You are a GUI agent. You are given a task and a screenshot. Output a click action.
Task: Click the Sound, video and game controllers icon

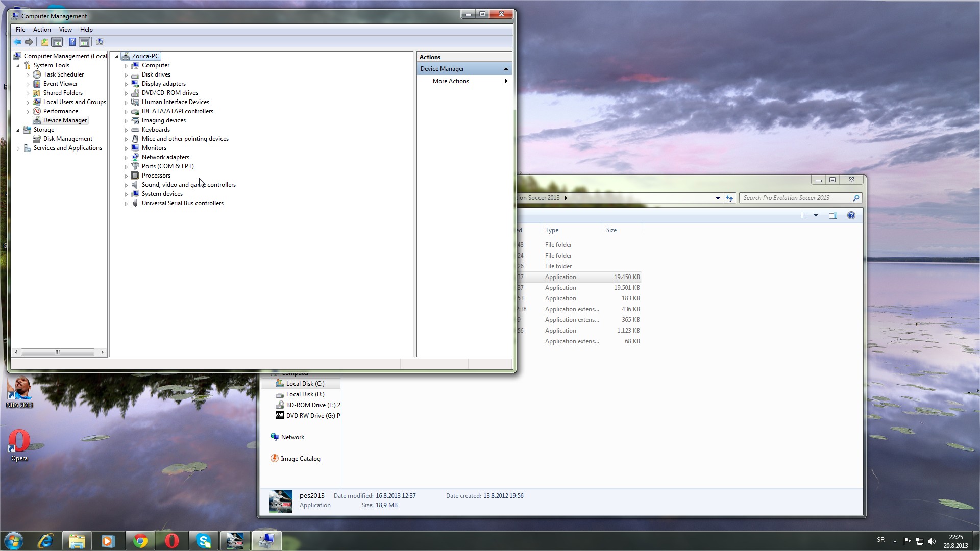tap(135, 185)
